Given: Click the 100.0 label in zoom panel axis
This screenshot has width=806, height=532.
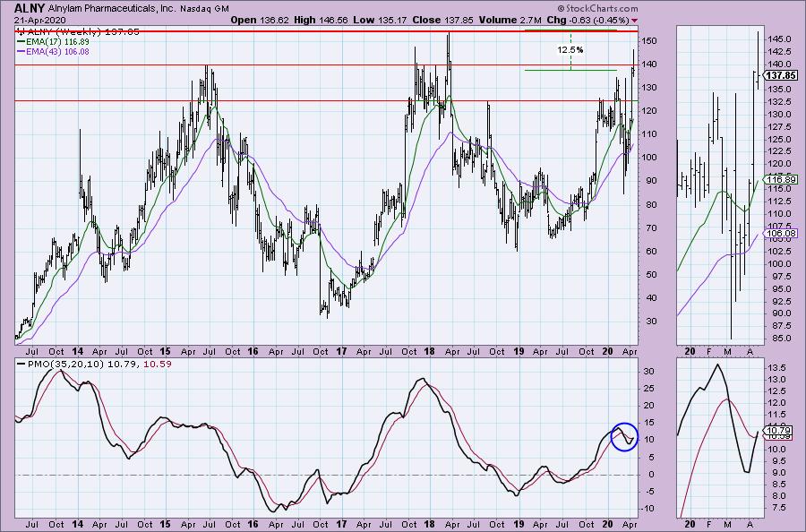Looking at the screenshot, I should coord(780,263).
